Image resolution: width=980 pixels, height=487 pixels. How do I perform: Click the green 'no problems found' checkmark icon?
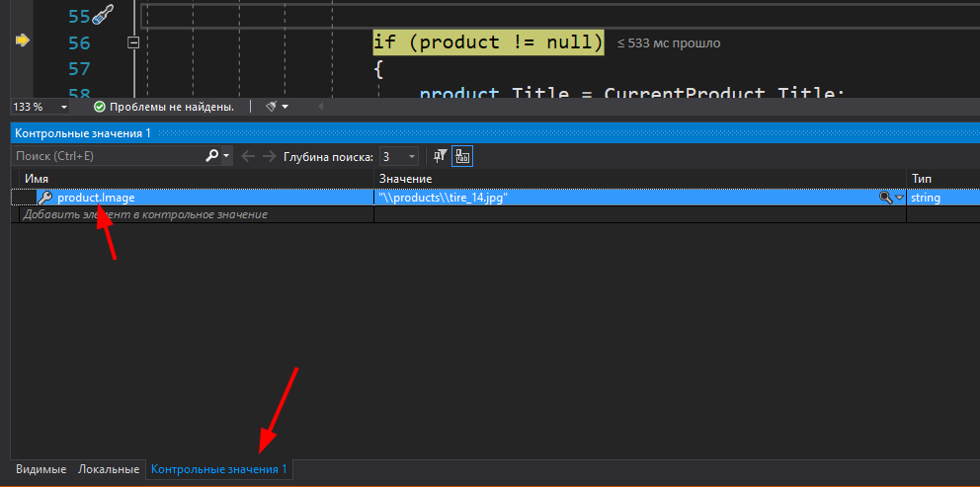(x=99, y=107)
